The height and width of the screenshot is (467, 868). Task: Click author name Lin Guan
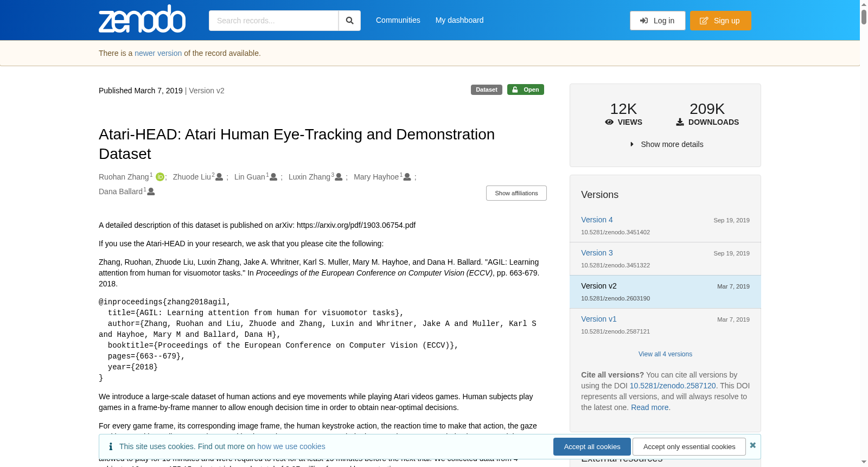(x=250, y=177)
